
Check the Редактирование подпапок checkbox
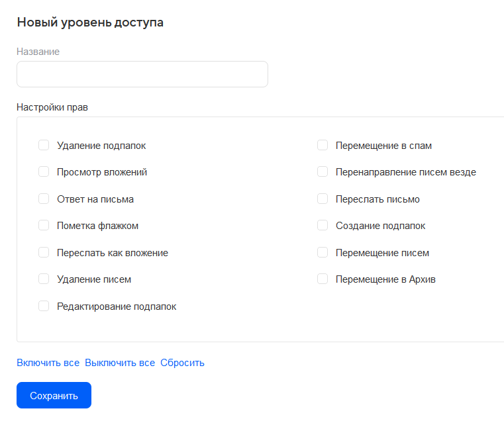coord(44,306)
